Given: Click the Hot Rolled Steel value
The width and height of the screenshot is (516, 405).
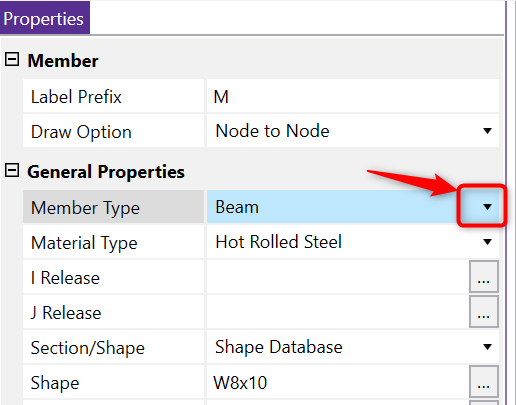Looking at the screenshot, I should [x=279, y=242].
